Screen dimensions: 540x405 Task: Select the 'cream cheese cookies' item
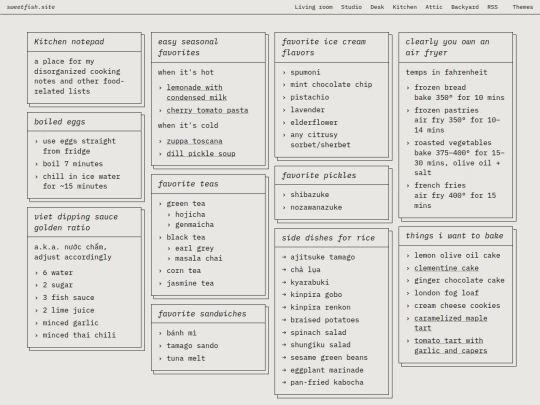[x=457, y=305]
